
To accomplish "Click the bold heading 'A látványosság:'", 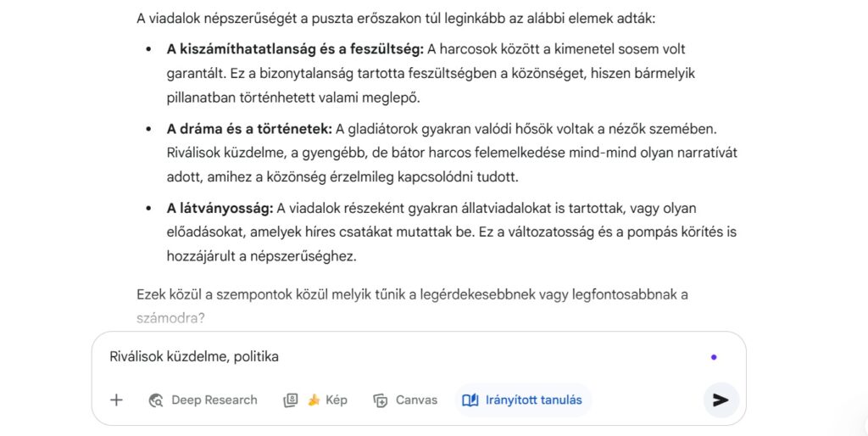I will click(220, 208).
